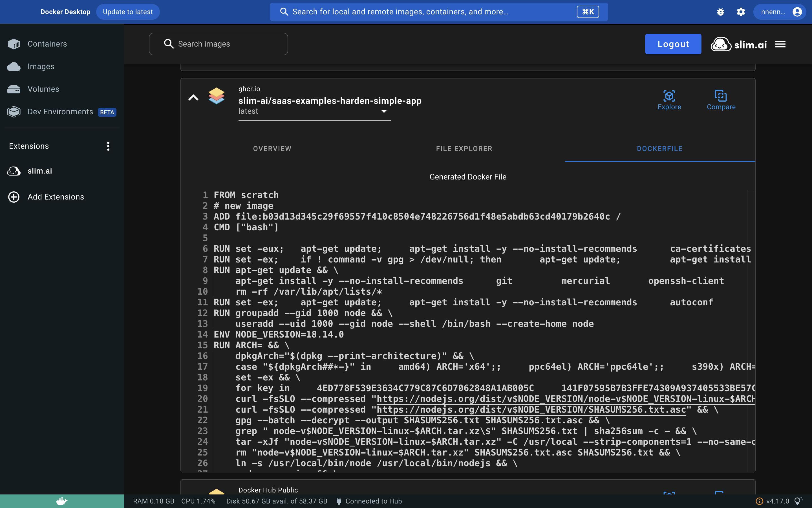Switch to the OVERVIEW tab

272,149
